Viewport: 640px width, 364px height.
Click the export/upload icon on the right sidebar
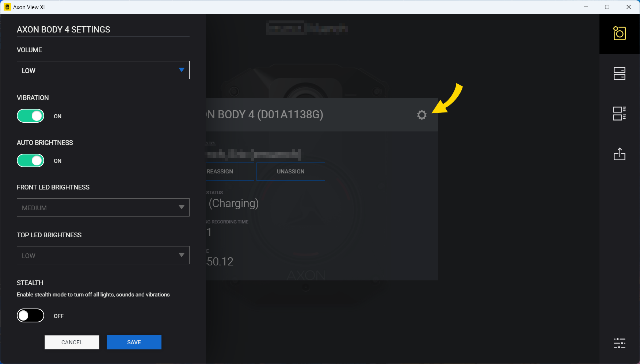(x=619, y=154)
